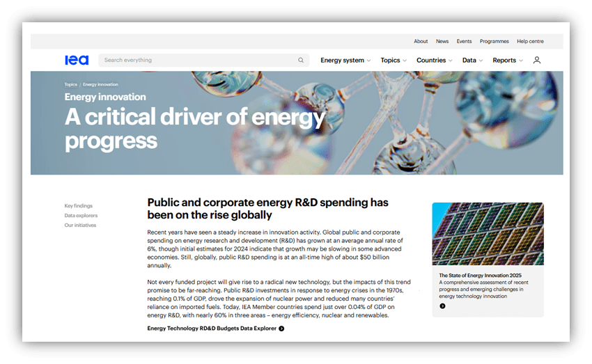592x364 pixels.
Task: Expand the Topics navigation menu
Action: [x=394, y=61]
